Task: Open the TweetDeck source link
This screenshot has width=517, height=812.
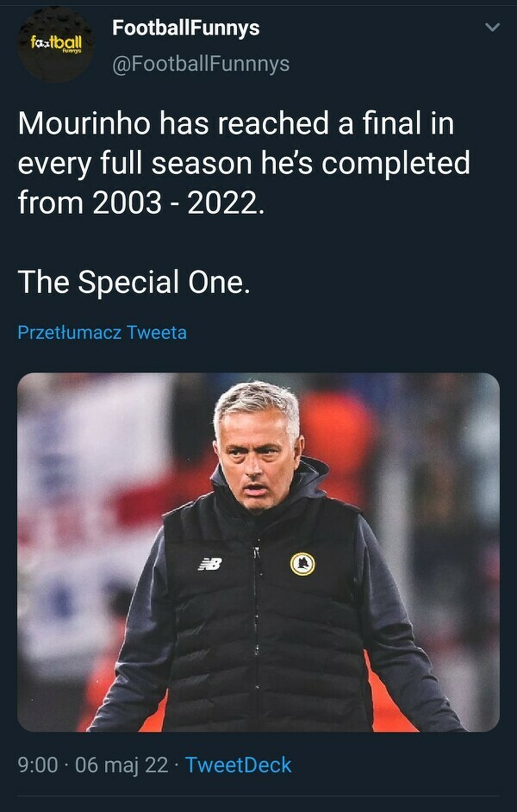Action: [x=238, y=765]
